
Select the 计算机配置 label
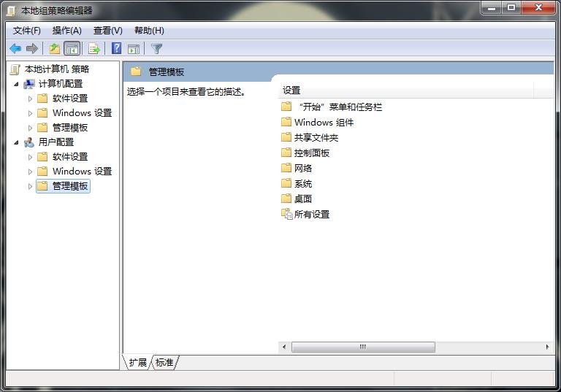[61, 84]
